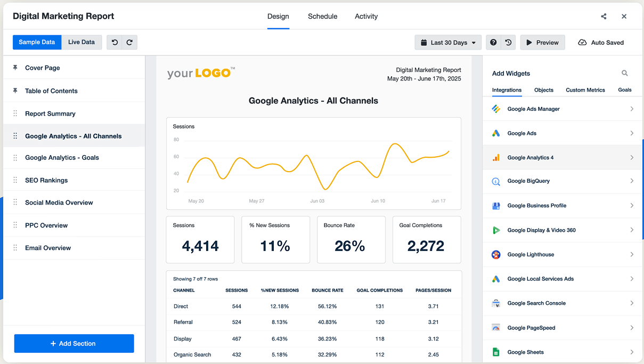
Task: Switch to the Schedule tab
Action: [322, 17]
